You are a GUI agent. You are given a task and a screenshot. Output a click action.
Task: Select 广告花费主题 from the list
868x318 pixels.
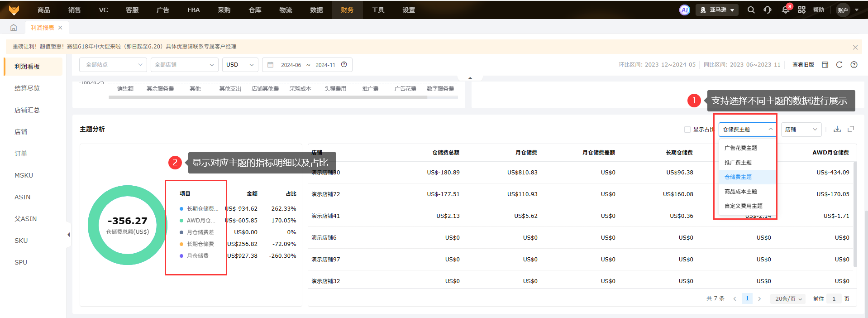[x=741, y=148]
